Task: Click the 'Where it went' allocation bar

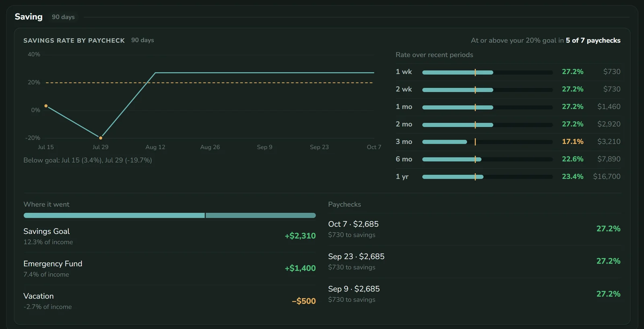Action: tap(169, 216)
